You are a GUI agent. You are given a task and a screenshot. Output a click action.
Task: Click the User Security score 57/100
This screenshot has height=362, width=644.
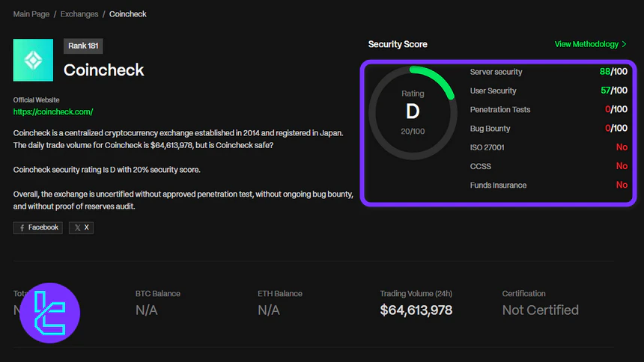(x=613, y=90)
